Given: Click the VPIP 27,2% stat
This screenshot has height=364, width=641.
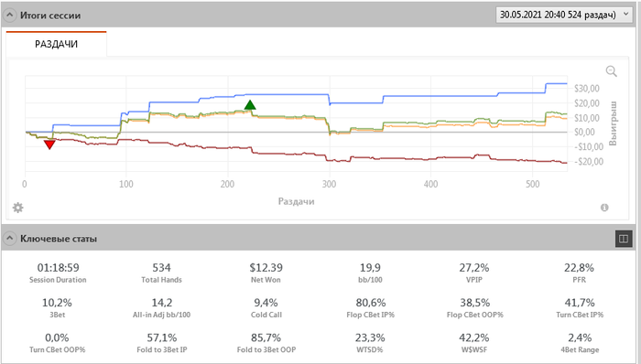Looking at the screenshot, I should click(474, 273).
